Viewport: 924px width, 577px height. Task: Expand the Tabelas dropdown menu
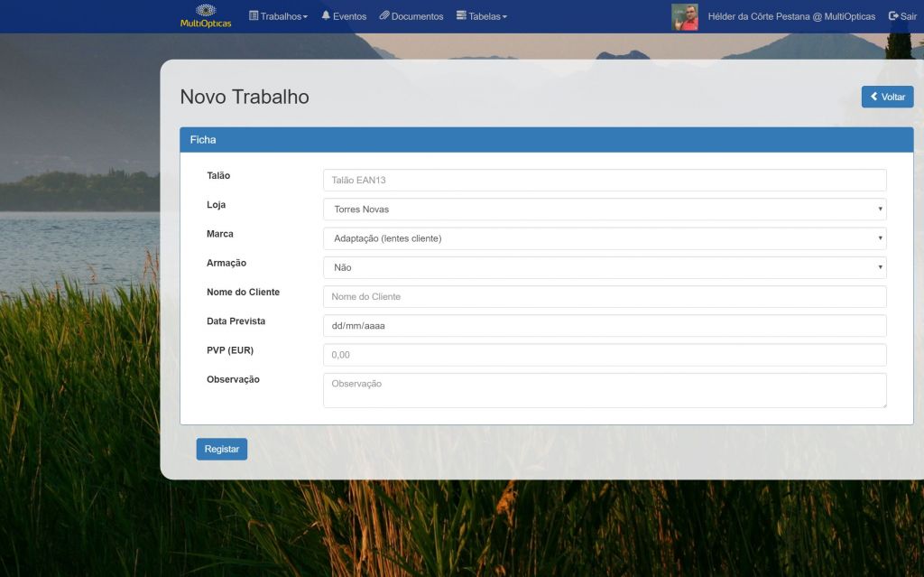(482, 16)
